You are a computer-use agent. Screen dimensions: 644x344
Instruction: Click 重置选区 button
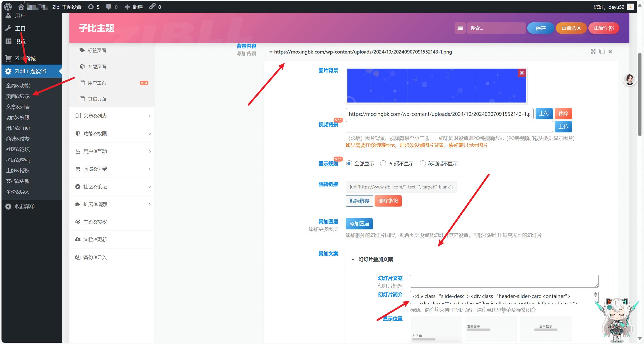[x=571, y=28]
